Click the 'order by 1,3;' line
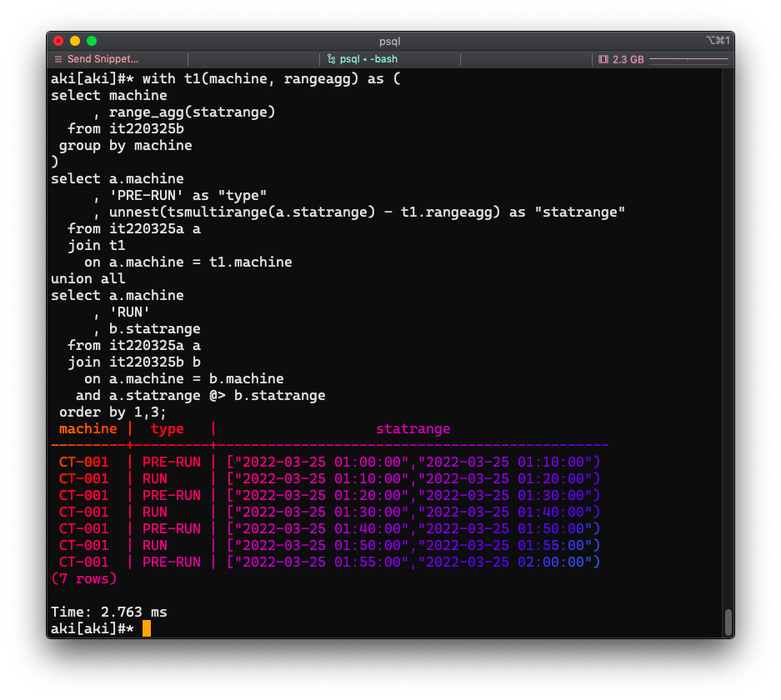The width and height of the screenshot is (781, 700). 113,412
